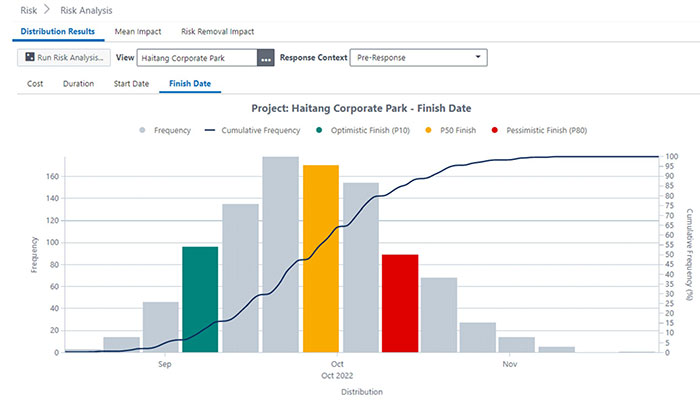700x400 pixels.
Task: Toggle the Cumulative Frequency legend item
Action: point(252,130)
